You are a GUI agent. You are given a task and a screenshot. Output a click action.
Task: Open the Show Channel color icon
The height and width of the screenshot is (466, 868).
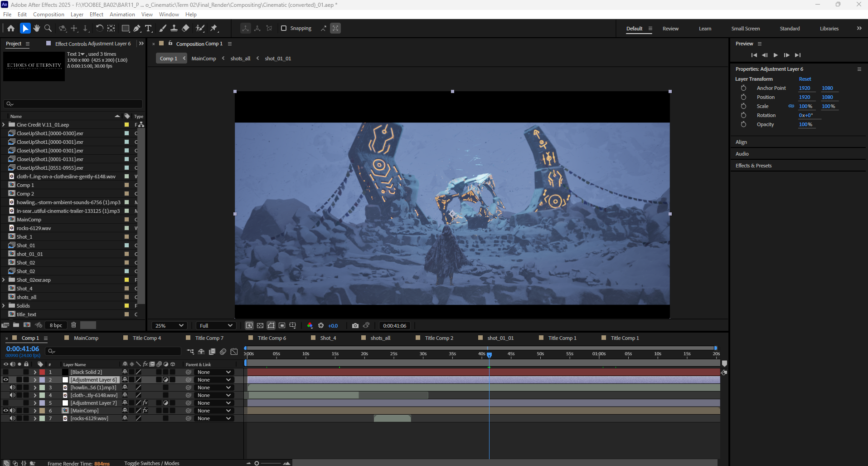coord(310,325)
